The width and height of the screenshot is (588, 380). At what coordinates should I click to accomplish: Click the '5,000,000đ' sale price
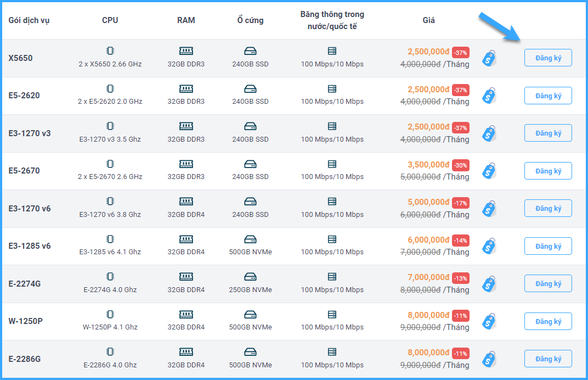click(x=428, y=202)
